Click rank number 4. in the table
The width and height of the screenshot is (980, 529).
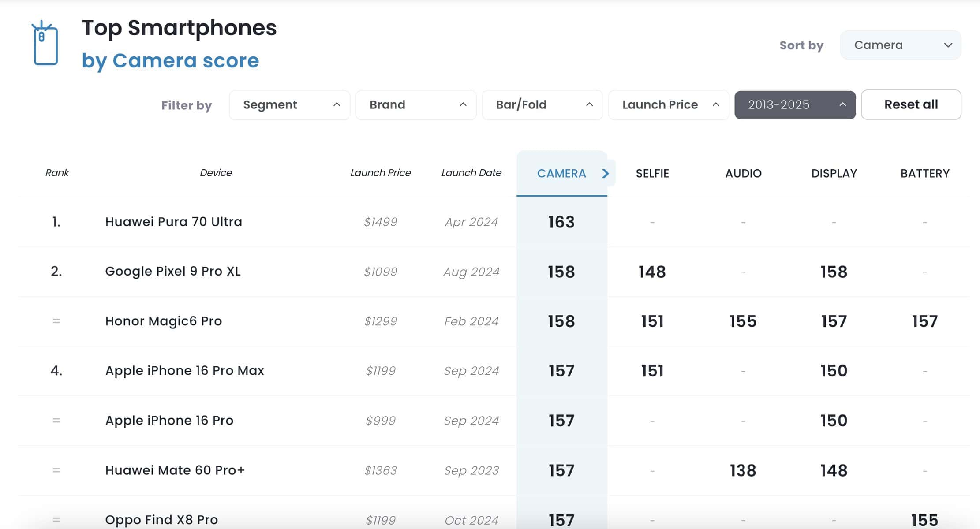[x=56, y=370]
